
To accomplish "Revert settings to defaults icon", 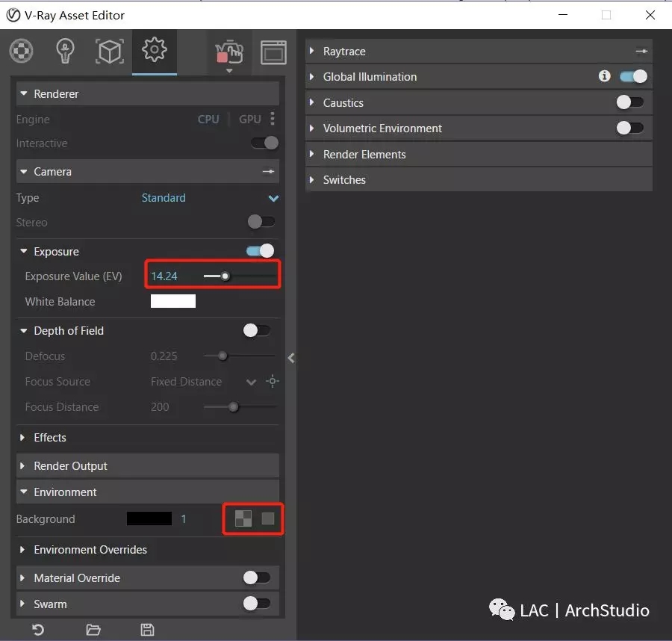I will coord(38,630).
